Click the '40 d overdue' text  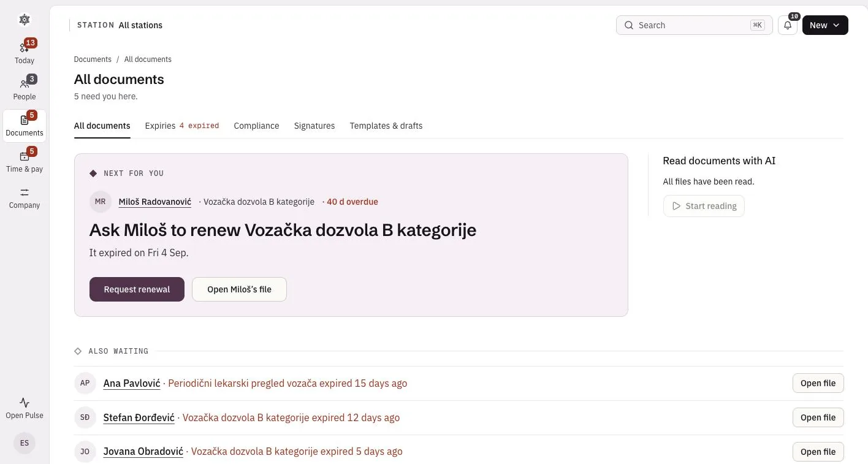point(352,202)
